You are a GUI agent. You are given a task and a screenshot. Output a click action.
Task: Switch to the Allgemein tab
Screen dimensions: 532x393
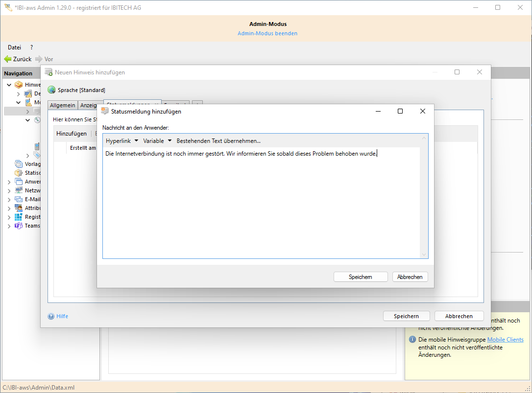[x=63, y=105]
